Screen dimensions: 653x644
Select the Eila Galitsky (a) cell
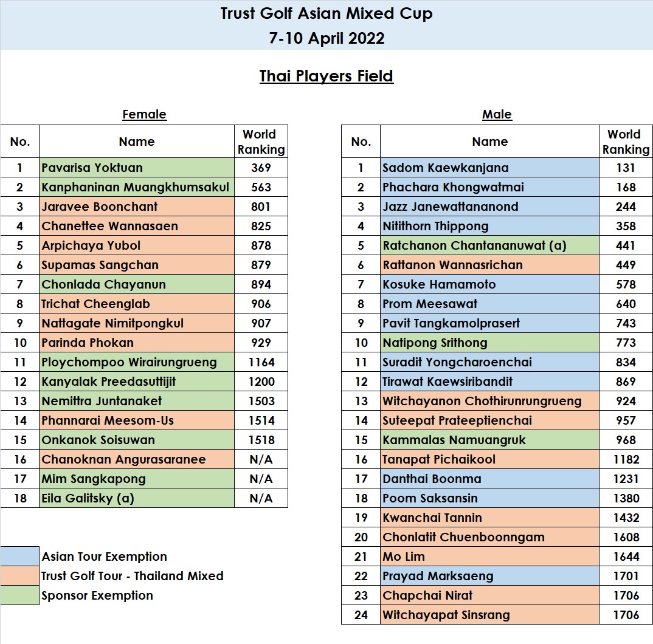tap(137, 498)
